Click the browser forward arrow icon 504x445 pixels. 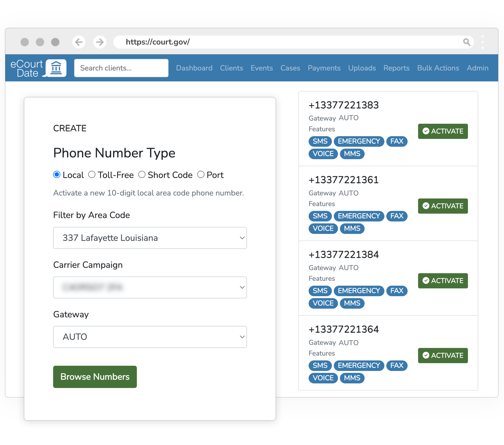tap(100, 42)
